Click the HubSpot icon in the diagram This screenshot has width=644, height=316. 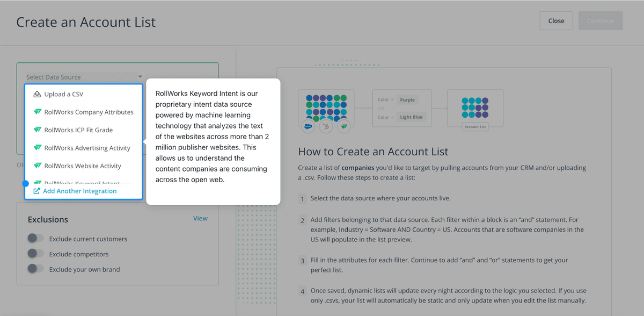[326, 127]
